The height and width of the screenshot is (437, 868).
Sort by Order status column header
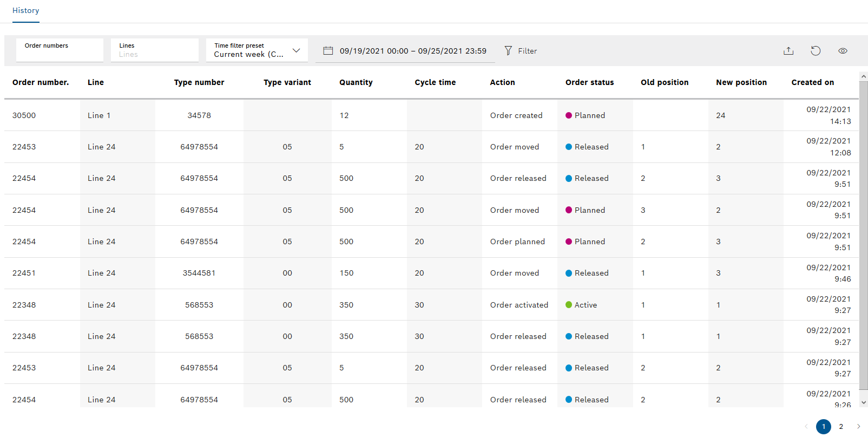coord(589,82)
